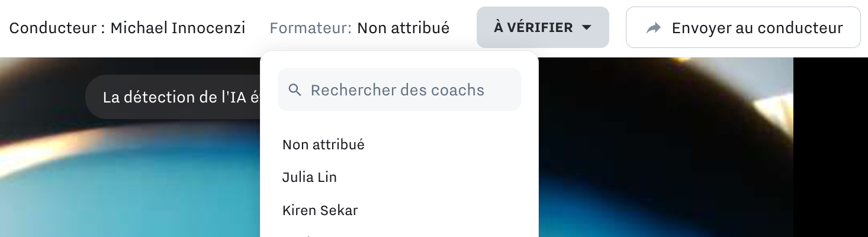Click the white header space after driver name
Screen dimensions: 868x237
click(x=258, y=28)
